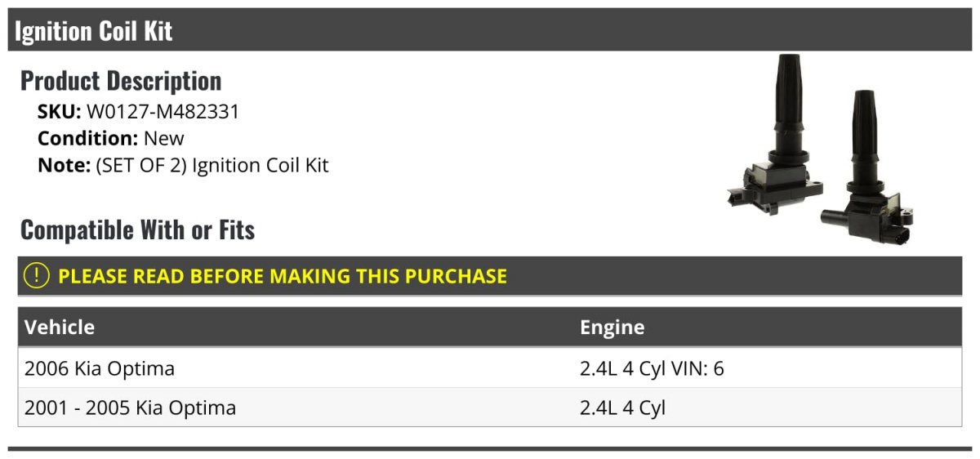This screenshot has width=980, height=459.
Task: Click the 2001 - 2005 Kia Optima cell
Action: click(x=130, y=408)
